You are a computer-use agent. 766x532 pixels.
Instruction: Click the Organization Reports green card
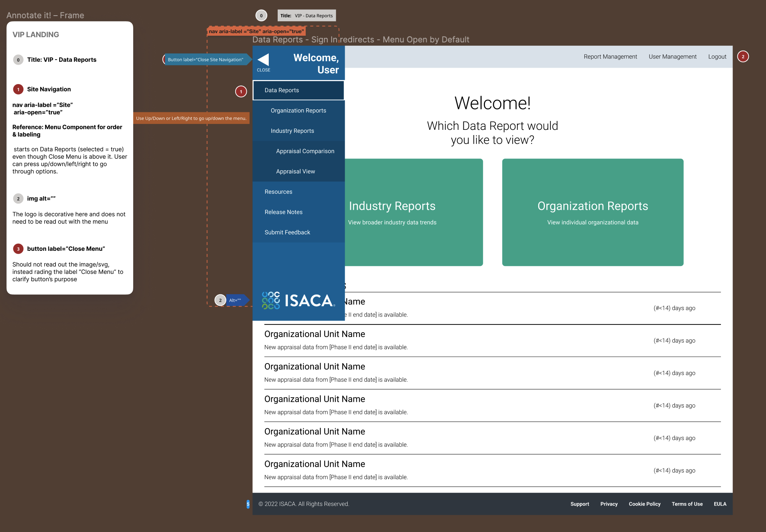point(593,212)
